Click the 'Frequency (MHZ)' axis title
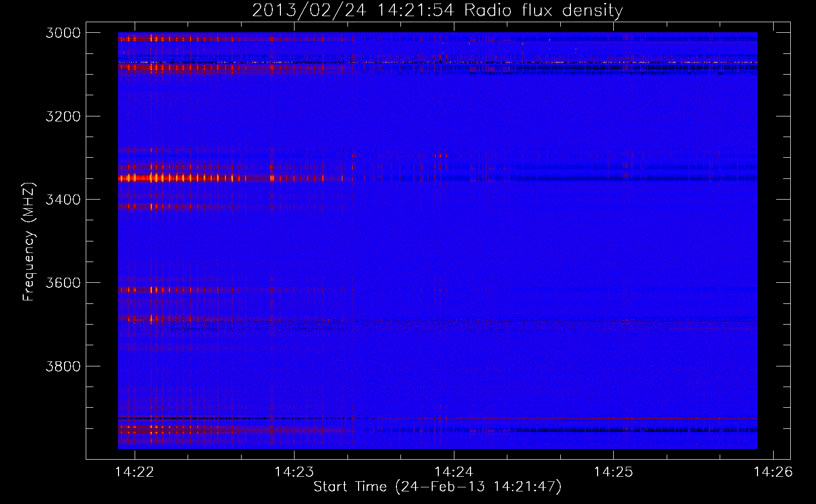 click(29, 242)
